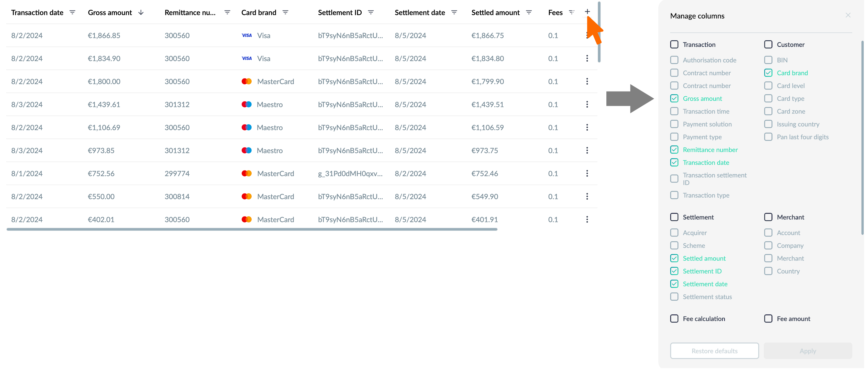Open row menu for €1,800.00 transaction

point(587,81)
